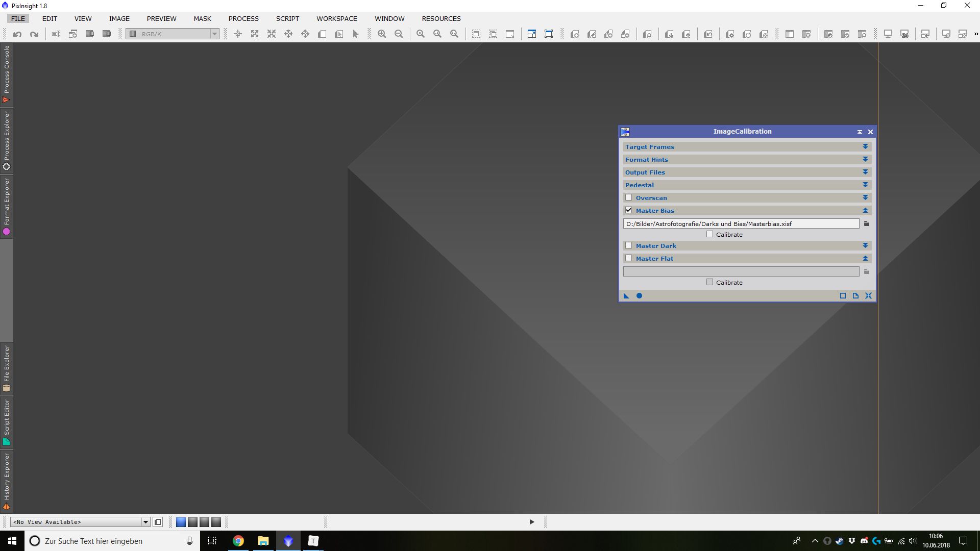Open the Format Explorer side tab

pyautogui.click(x=7, y=207)
